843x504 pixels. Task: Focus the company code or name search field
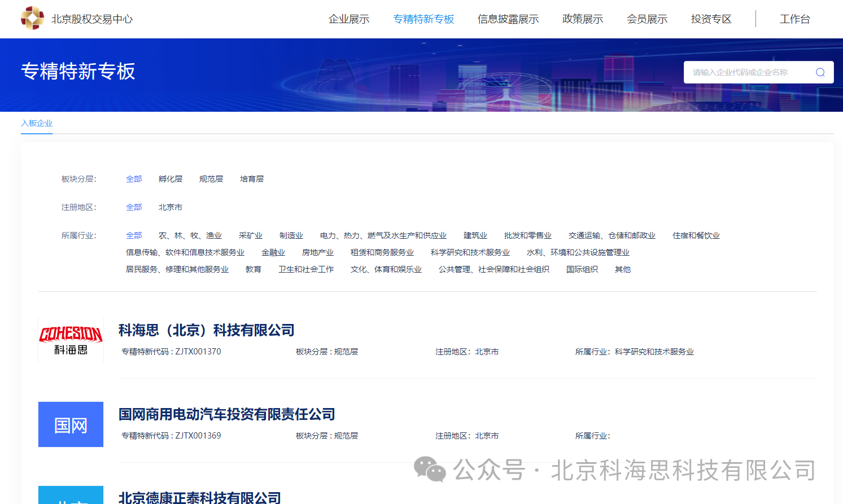tap(758, 72)
